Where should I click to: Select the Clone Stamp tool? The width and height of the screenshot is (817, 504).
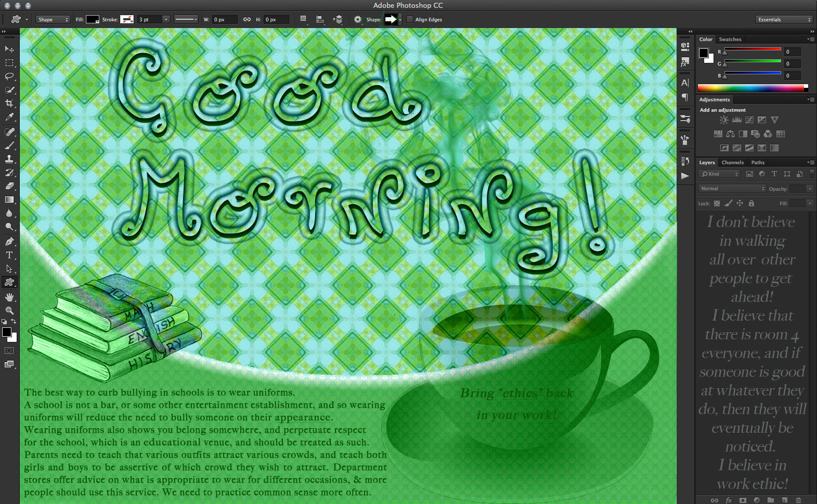tap(9, 159)
